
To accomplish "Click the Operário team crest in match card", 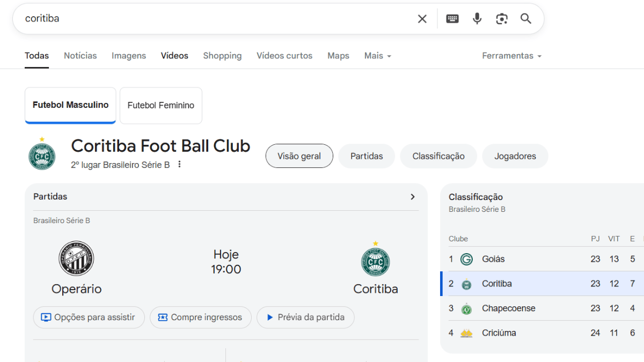I will (x=76, y=258).
